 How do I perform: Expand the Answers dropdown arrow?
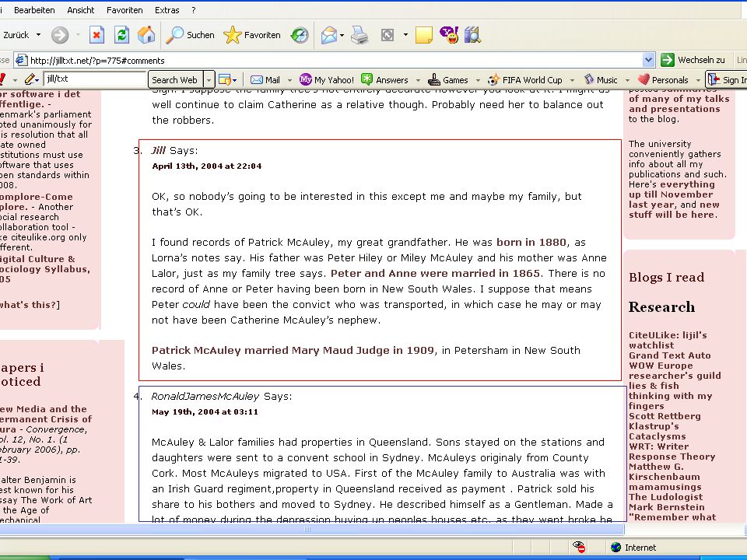coord(418,80)
